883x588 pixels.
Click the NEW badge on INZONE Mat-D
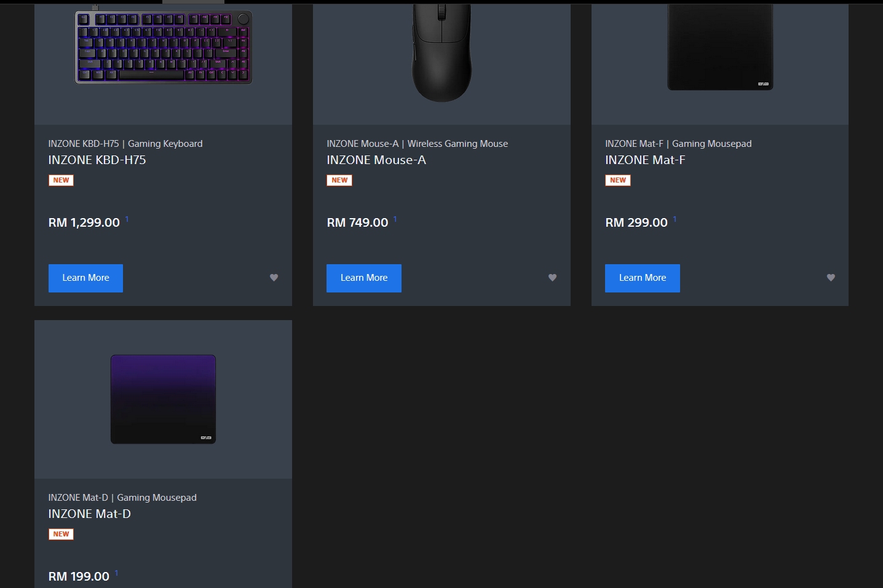pyautogui.click(x=61, y=534)
